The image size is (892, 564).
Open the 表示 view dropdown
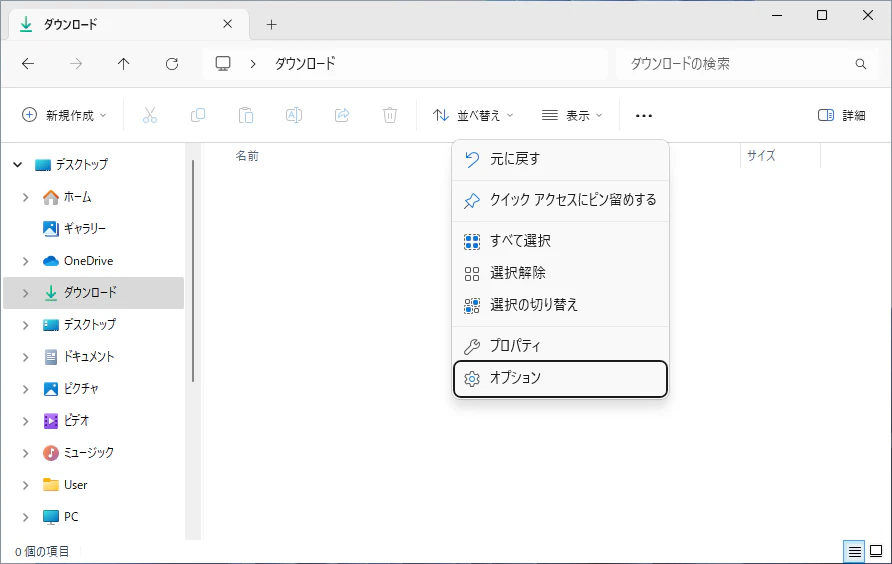click(572, 116)
